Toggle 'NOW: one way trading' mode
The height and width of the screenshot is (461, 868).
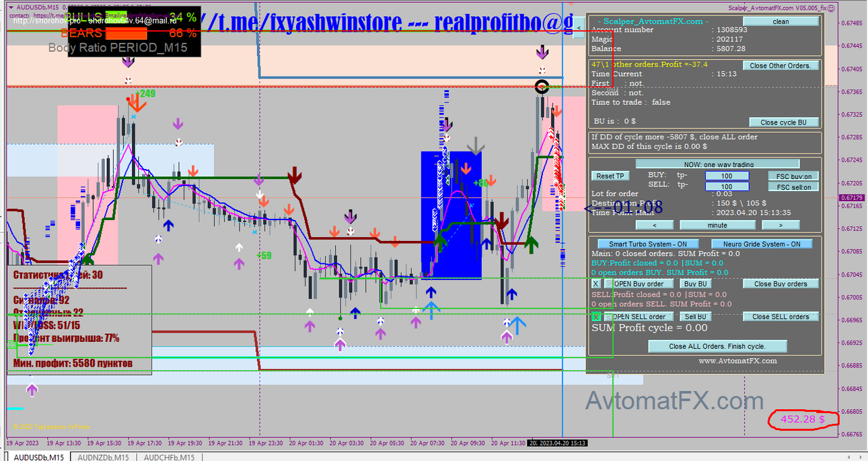point(718,164)
